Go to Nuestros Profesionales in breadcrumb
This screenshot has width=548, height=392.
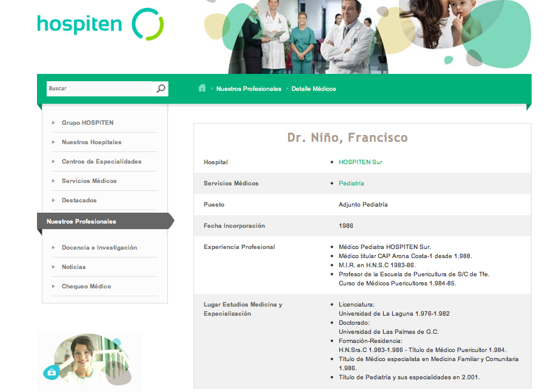pyautogui.click(x=249, y=89)
